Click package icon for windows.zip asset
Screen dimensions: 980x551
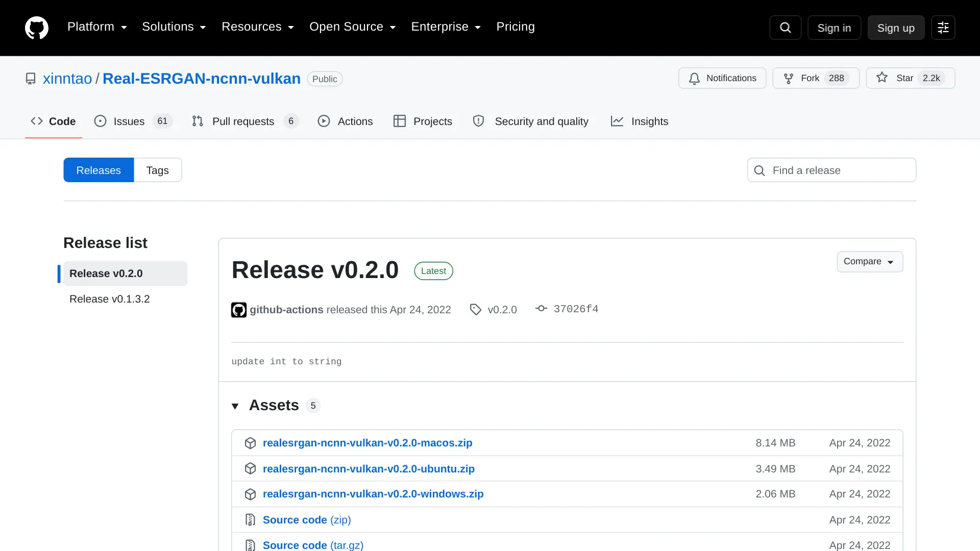250,494
